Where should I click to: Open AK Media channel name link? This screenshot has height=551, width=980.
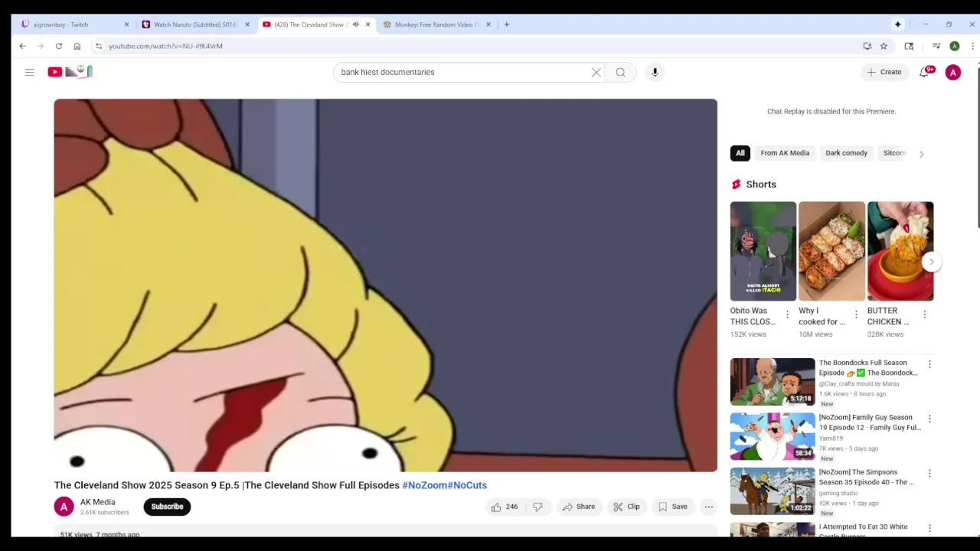pos(98,502)
